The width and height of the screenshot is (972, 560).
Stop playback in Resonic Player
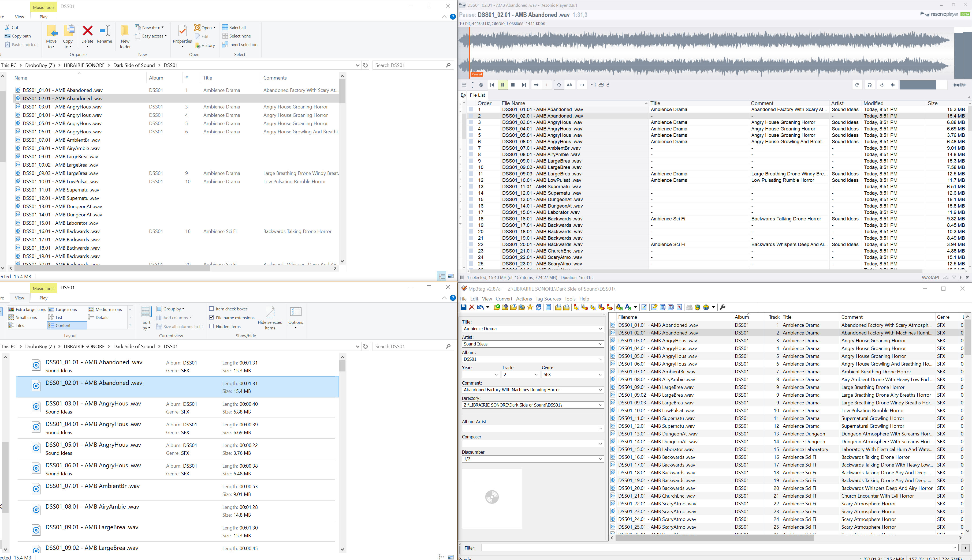click(513, 85)
